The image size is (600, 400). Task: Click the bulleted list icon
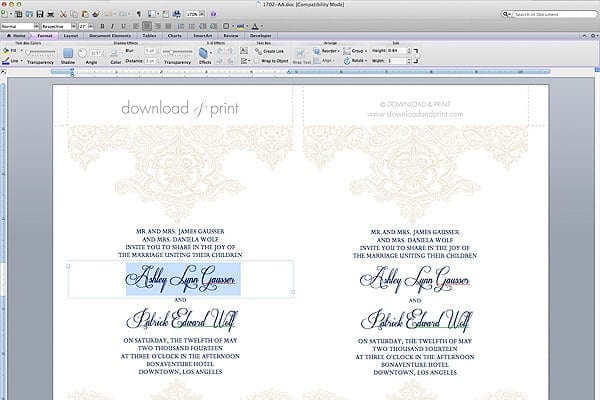pos(192,26)
